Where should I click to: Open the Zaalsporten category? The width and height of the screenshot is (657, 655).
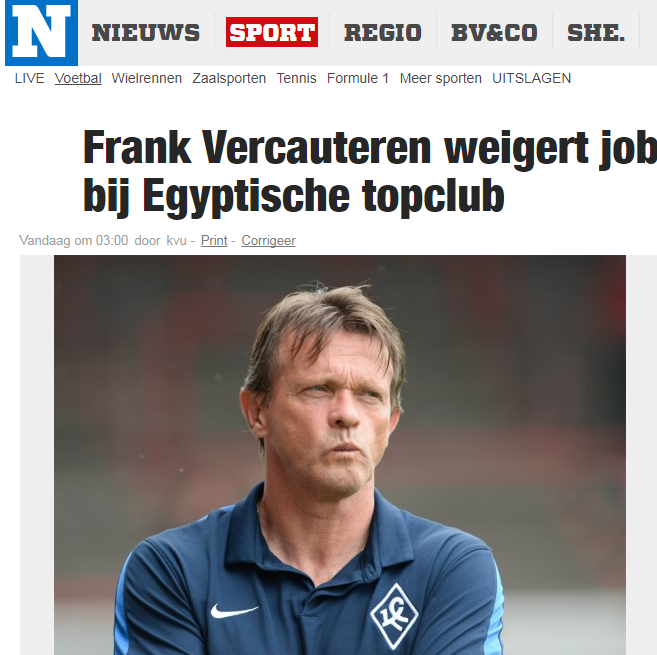[229, 78]
